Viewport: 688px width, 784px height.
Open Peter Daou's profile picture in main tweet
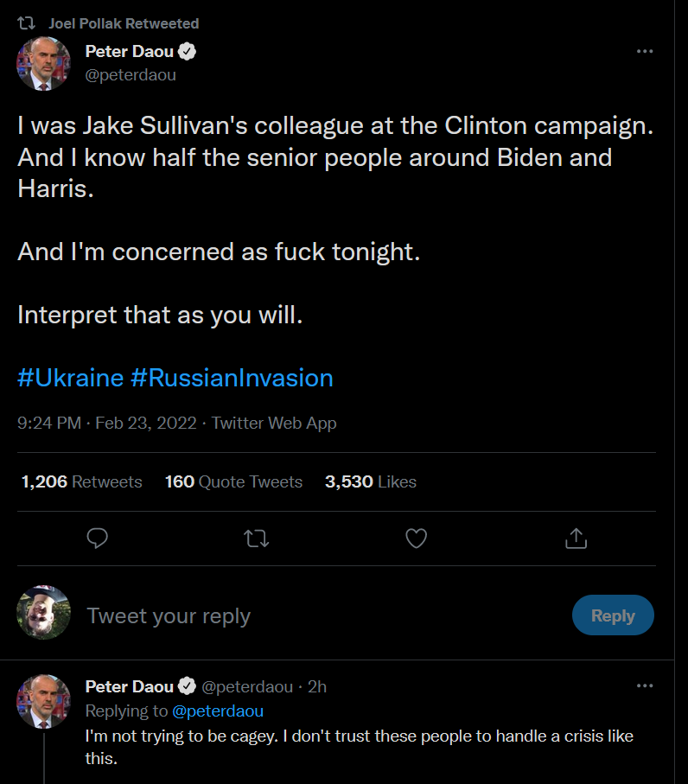tap(43, 64)
